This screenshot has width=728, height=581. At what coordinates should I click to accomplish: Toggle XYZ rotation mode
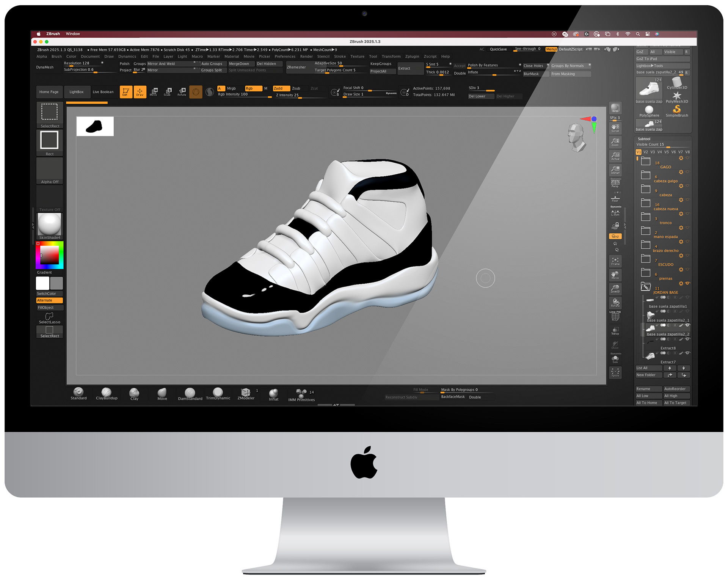[x=615, y=236]
